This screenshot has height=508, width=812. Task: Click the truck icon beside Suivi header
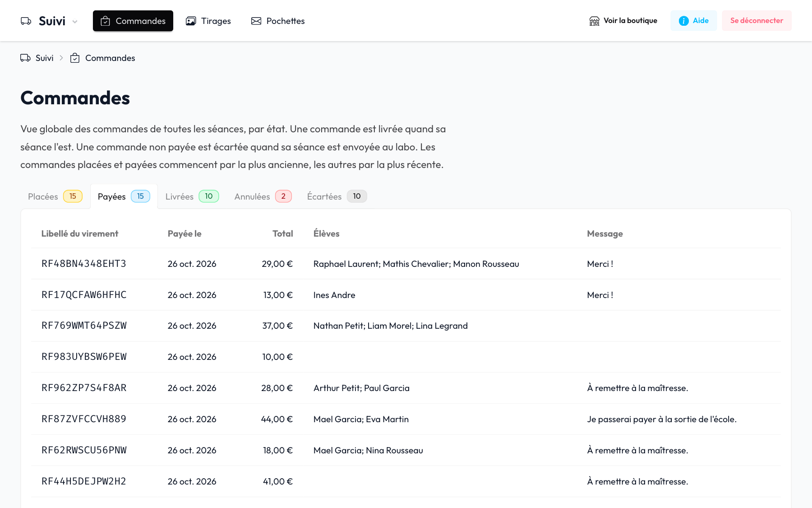click(26, 21)
